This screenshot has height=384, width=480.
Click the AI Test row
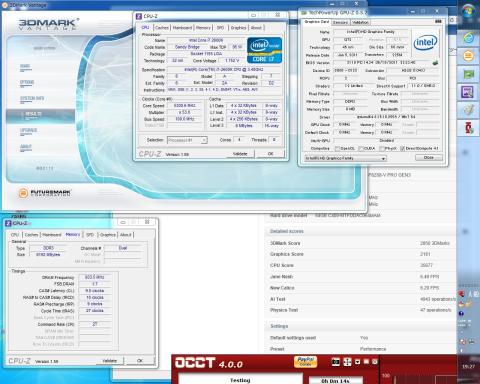coord(360,299)
